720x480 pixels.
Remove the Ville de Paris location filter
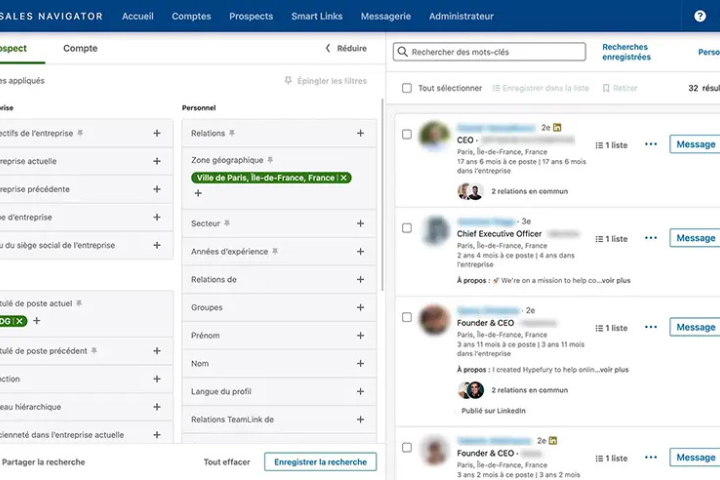click(343, 178)
